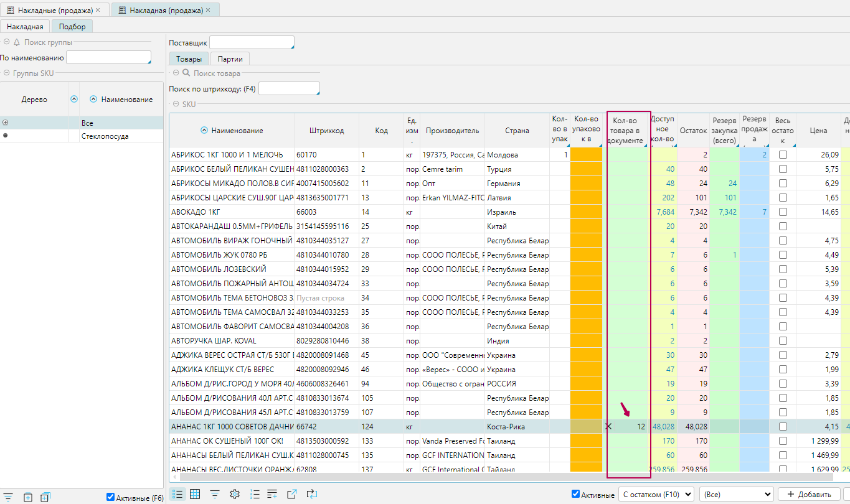Viewport: 850px width, 504px height.
Task: Click the export/open-external icon in SKU toolbar
Action: pyautogui.click(x=291, y=494)
